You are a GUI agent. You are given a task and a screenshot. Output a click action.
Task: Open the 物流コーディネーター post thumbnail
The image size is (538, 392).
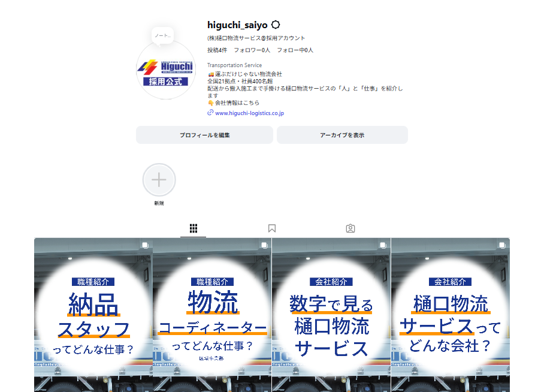pos(212,315)
